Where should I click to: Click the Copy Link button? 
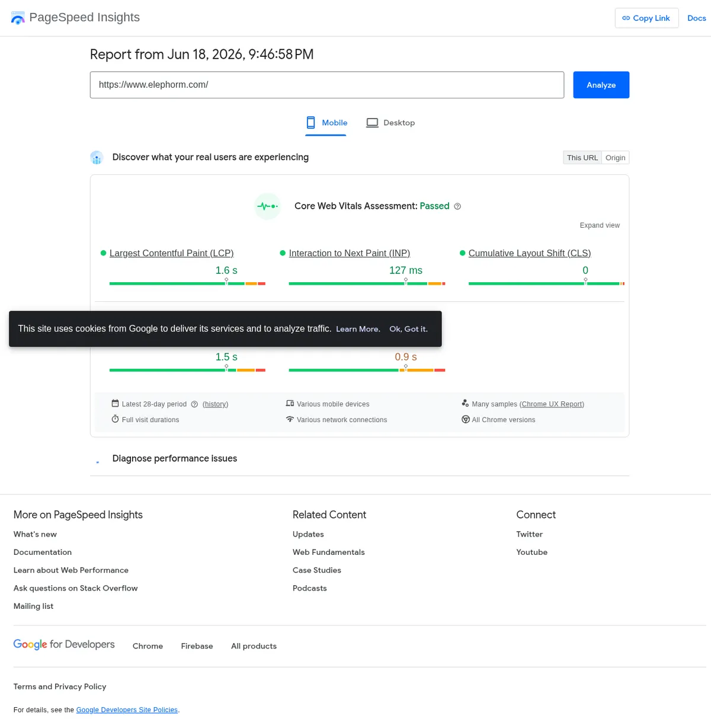click(x=646, y=18)
